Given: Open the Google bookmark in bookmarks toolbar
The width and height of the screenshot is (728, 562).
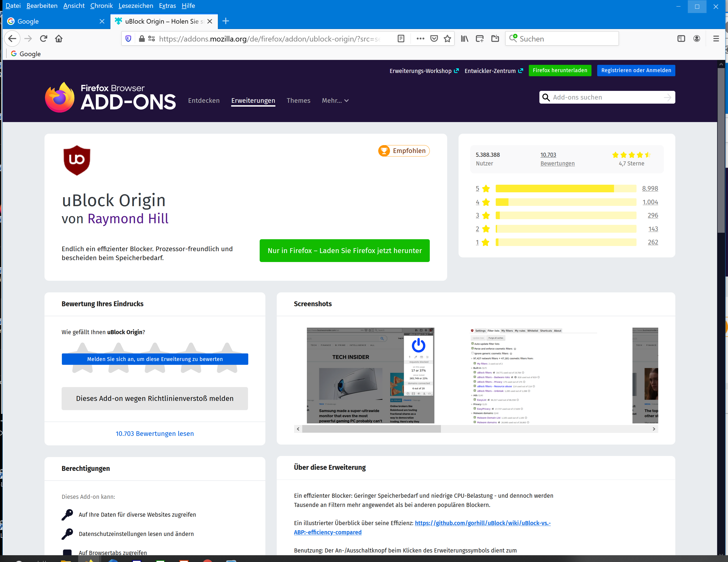Looking at the screenshot, I should coord(26,54).
